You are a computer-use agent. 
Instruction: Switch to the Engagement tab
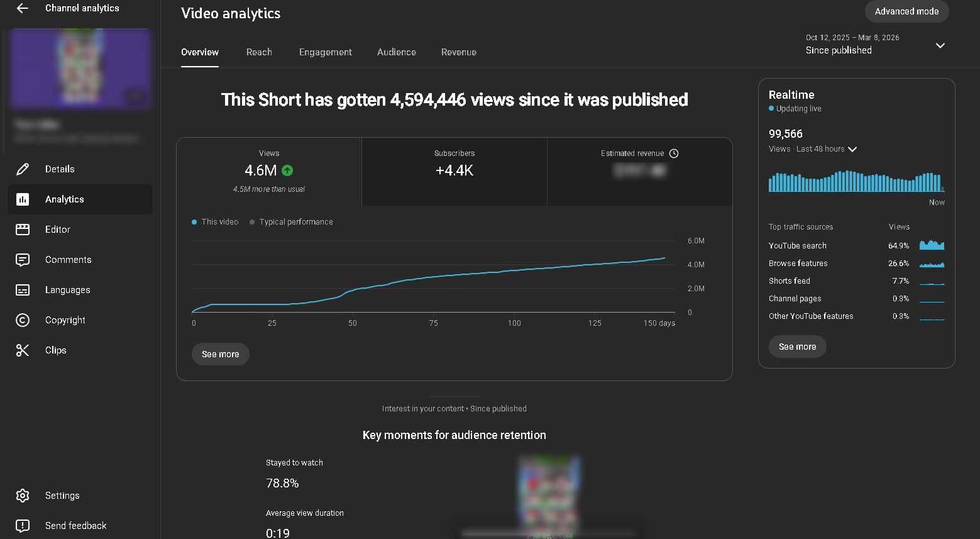pos(325,52)
